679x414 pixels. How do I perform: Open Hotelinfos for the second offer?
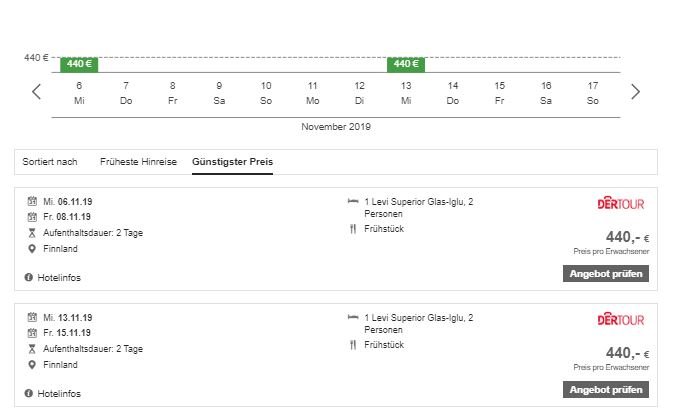(x=59, y=394)
